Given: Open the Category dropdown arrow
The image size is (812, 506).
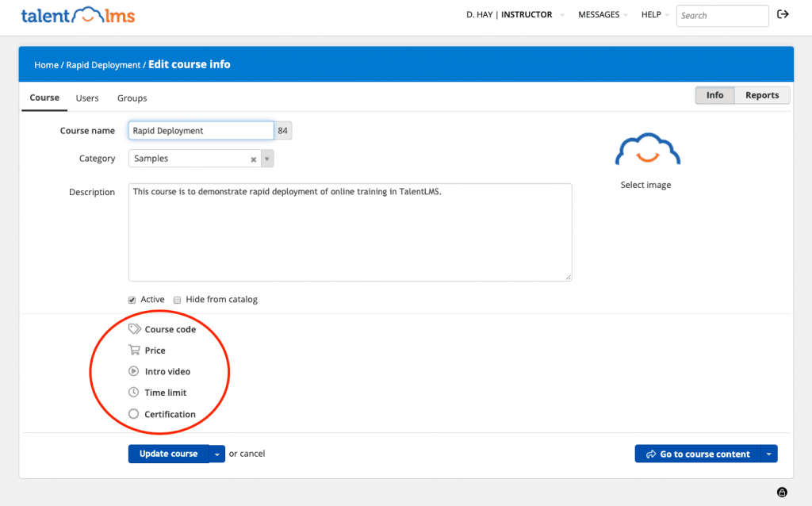Looking at the screenshot, I should click(267, 158).
